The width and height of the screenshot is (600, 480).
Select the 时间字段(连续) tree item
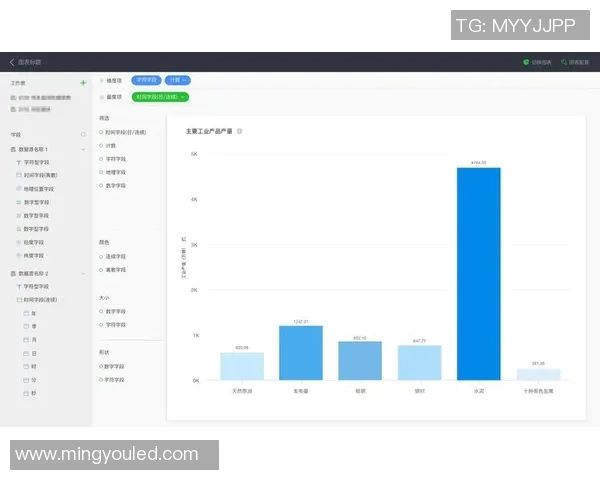pyautogui.click(x=40, y=299)
